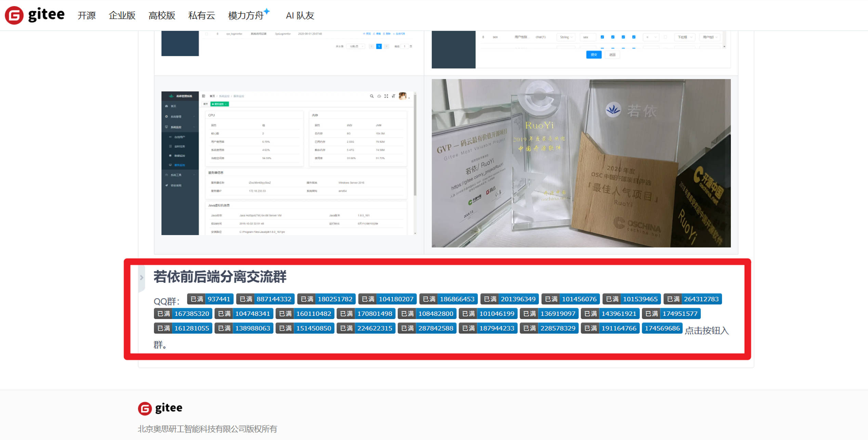
Task: Click the 161281055 QQ group badge
Action: point(183,328)
